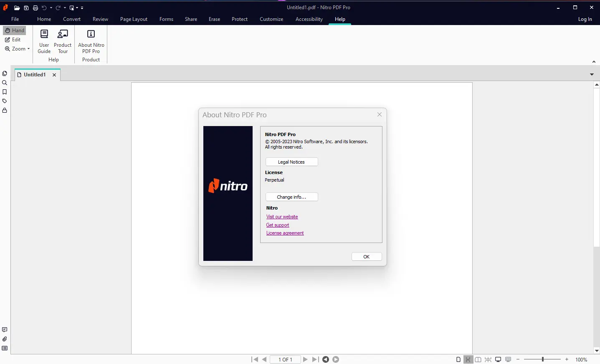
Task: Open About Nitro PDF Pro ribbon button
Action: click(x=91, y=42)
